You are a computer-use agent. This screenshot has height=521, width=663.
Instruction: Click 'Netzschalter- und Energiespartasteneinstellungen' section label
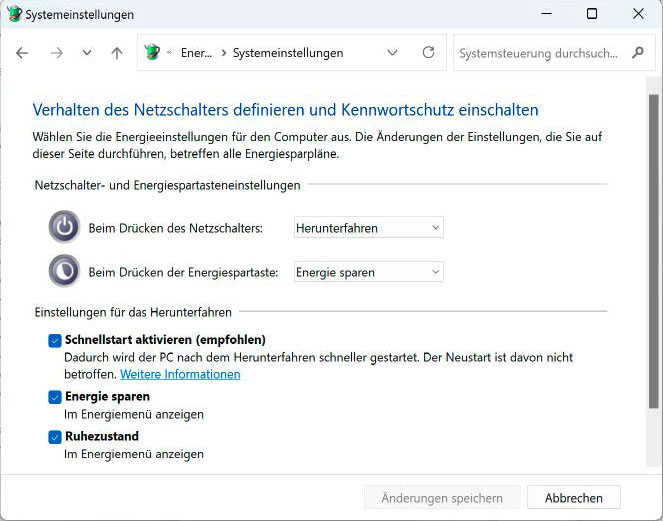(167, 185)
